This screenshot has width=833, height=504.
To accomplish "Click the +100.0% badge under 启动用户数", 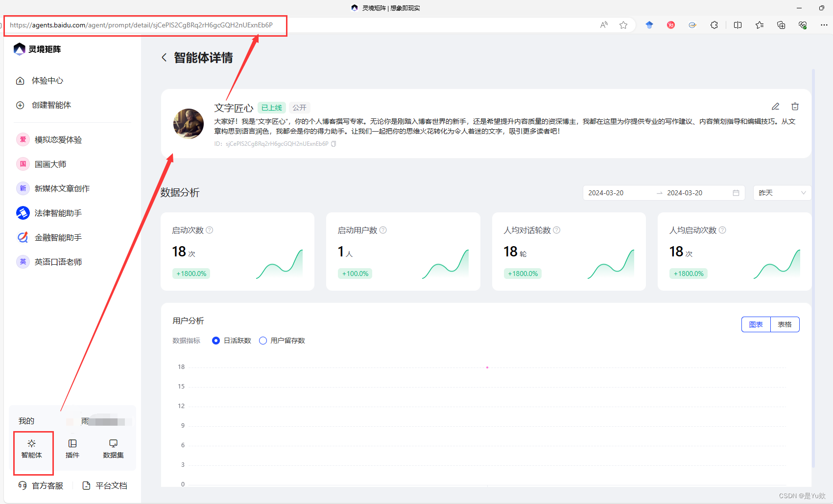I will point(355,274).
